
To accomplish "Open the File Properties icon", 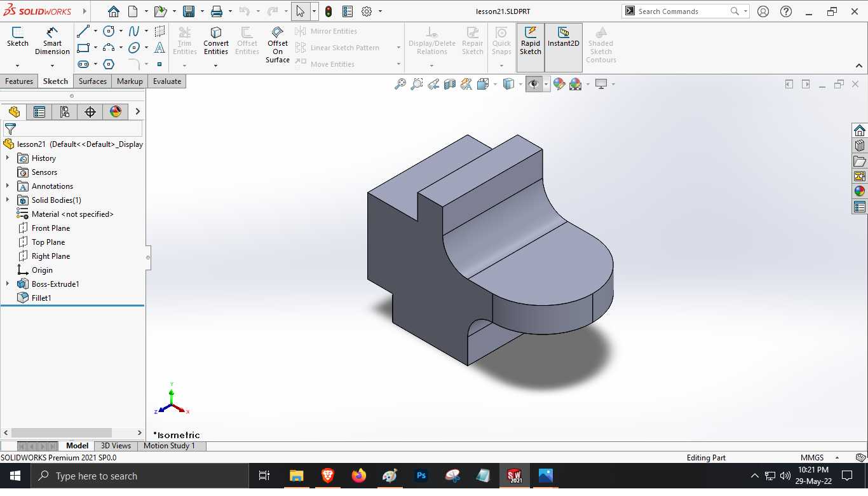I will (348, 11).
